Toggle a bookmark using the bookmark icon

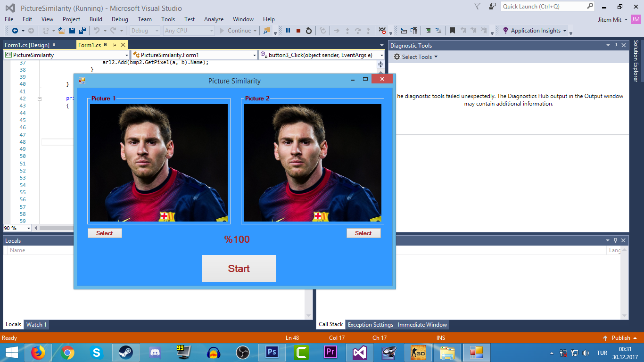[452, 31]
